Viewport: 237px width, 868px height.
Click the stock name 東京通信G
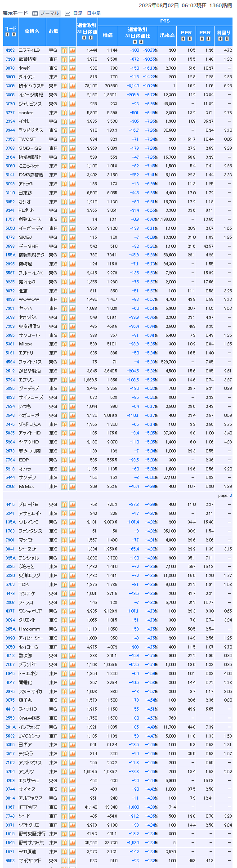coord(30,326)
